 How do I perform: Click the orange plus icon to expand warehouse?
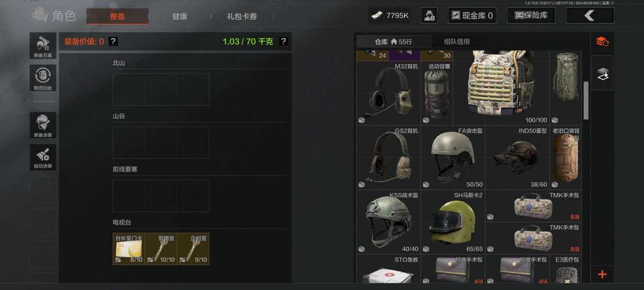click(x=602, y=274)
